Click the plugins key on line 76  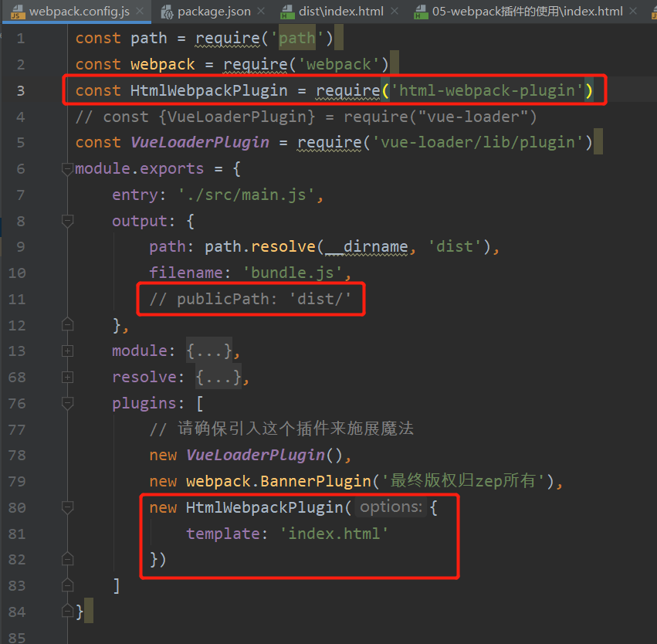coord(144,403)
